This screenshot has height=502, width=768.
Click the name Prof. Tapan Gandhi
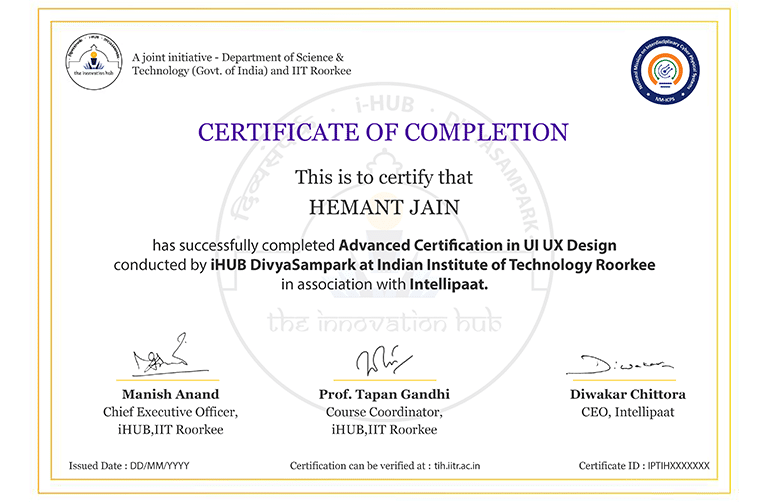384,394
